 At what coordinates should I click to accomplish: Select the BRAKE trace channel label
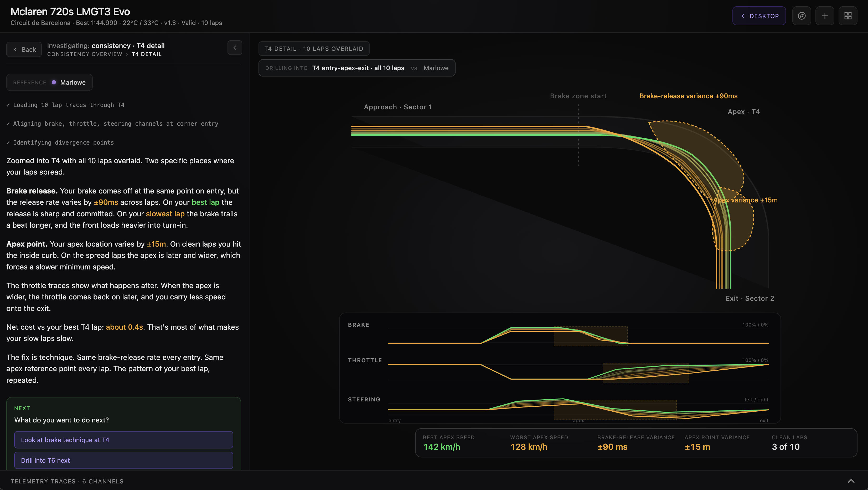[359, 325]
